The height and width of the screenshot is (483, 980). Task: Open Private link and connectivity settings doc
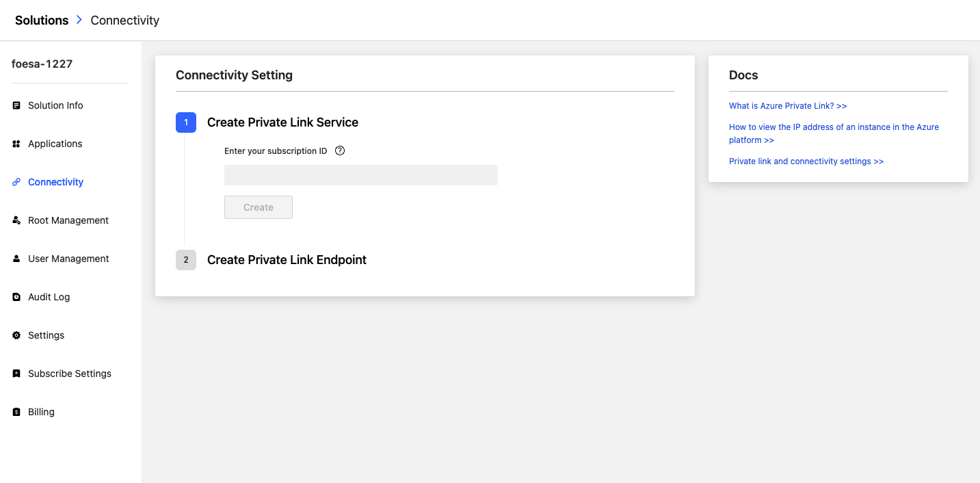[x=806, y=161]
